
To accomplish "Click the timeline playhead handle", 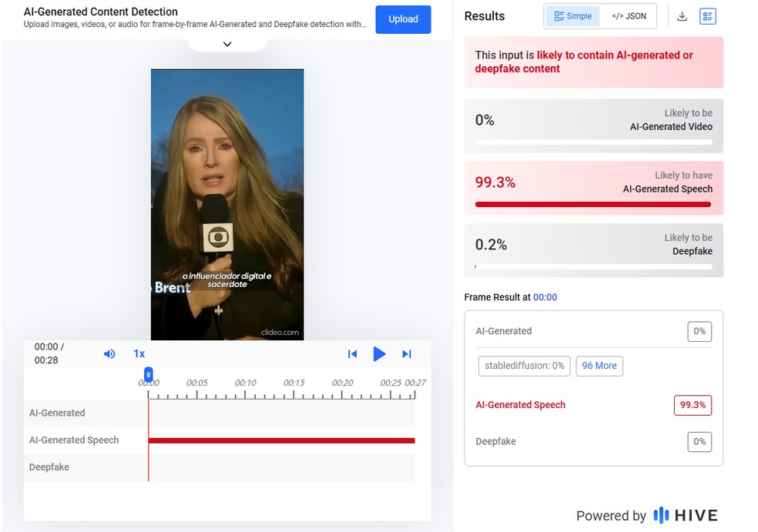I will (149, 374).
